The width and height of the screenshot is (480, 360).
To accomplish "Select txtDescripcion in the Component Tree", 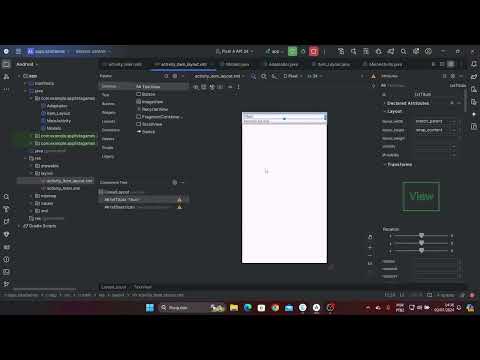I will coord(119,207).
